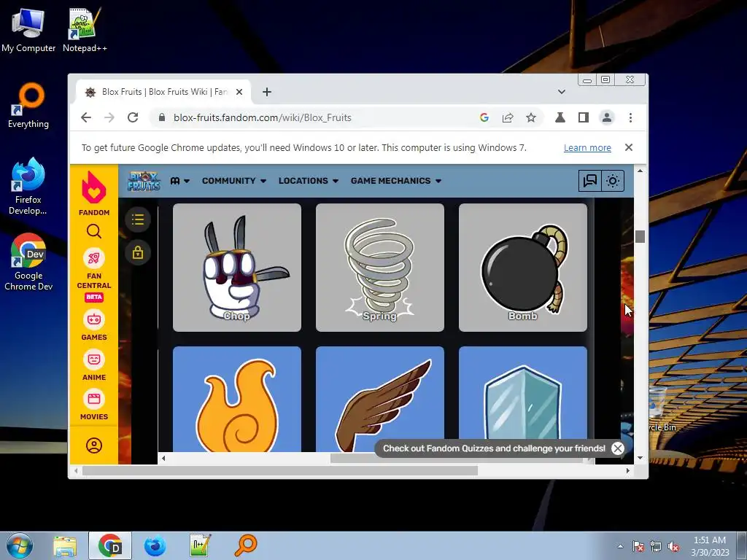Go back with the browser back arrow

click(86, 117)
